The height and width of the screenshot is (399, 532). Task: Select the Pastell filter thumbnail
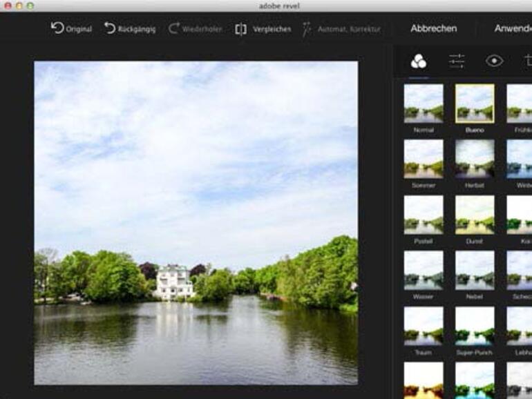tap(424, 215)
